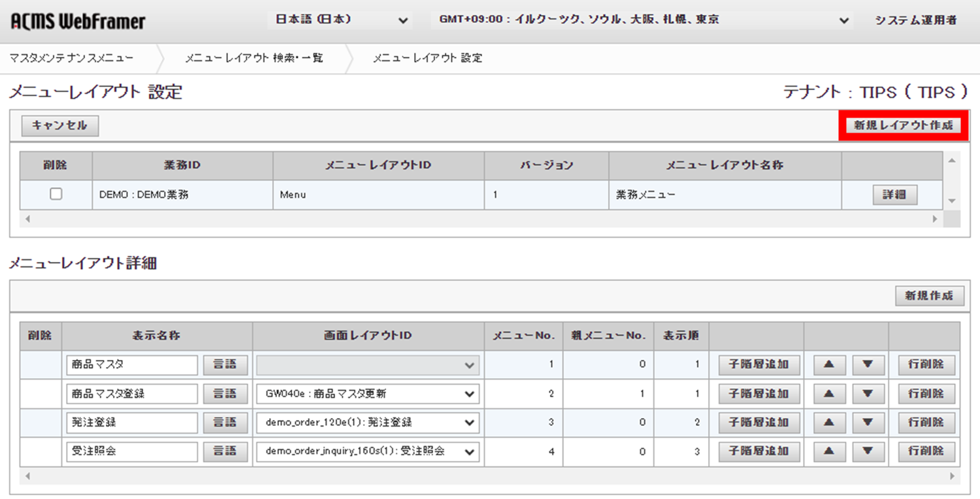Click 子階層追加 on the 受注照会 row

(758, 451)
